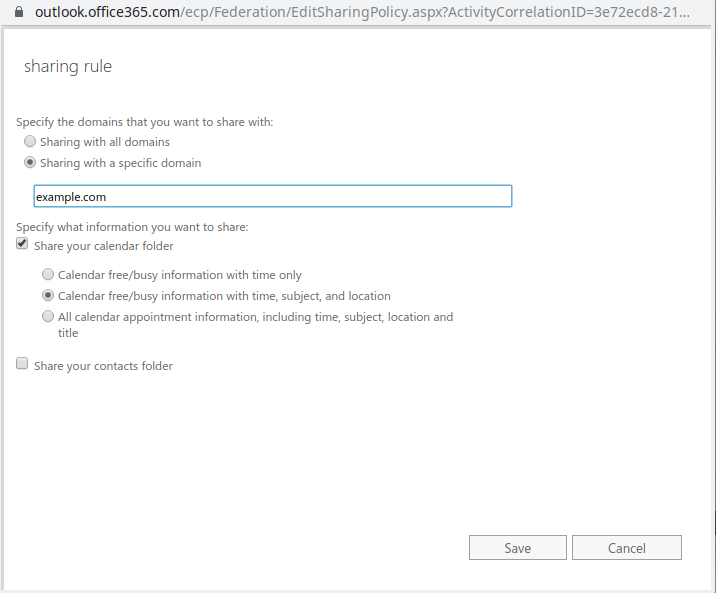
Task: Focus the example.com domain text field
Action: click(x=273, y=196)
